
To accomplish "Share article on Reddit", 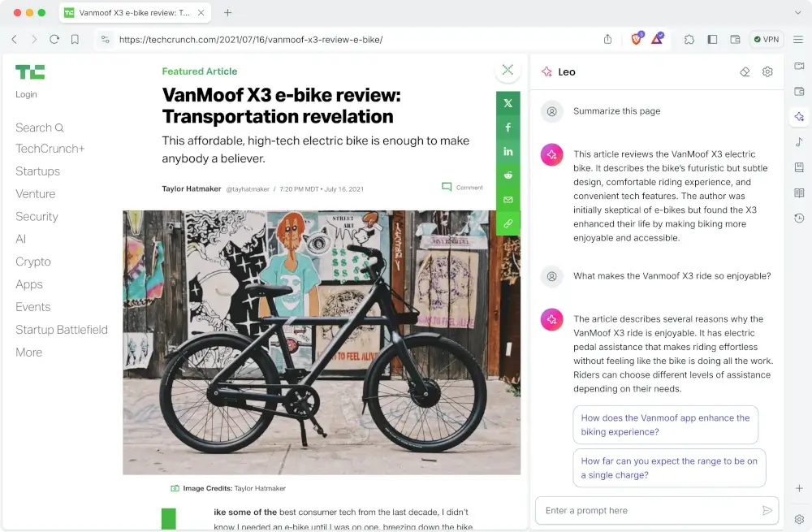I will click(x=508, y=175).
